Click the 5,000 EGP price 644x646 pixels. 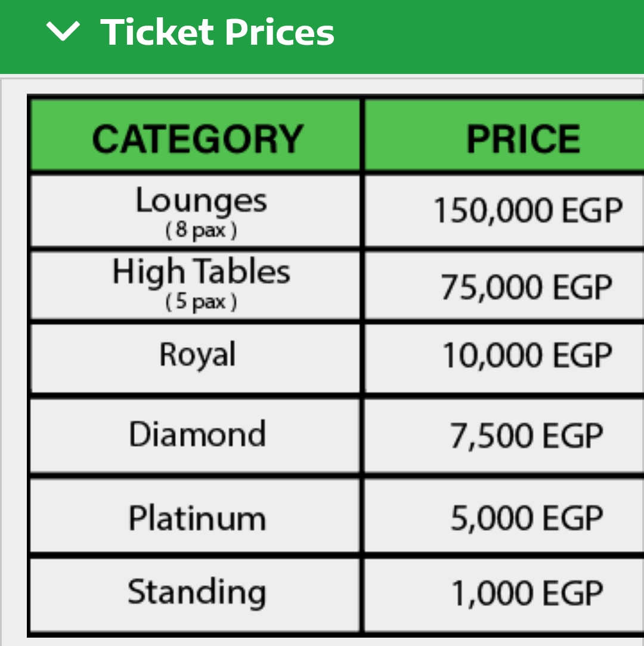click(x=527, y=518)
